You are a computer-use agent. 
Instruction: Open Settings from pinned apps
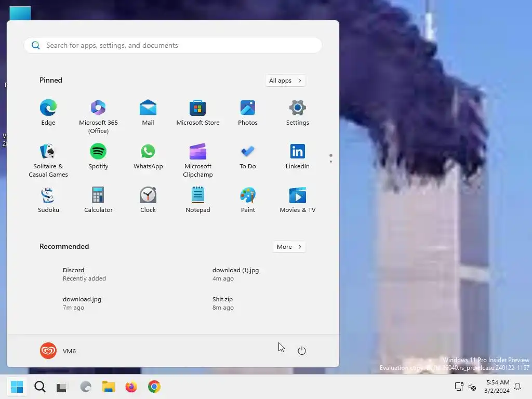click(298, 113)
